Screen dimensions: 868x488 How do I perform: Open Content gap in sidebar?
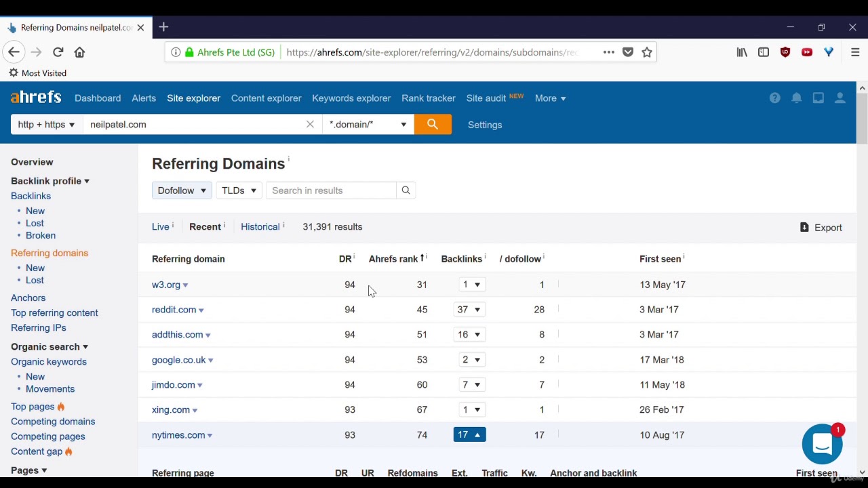(x=37, y=451)
